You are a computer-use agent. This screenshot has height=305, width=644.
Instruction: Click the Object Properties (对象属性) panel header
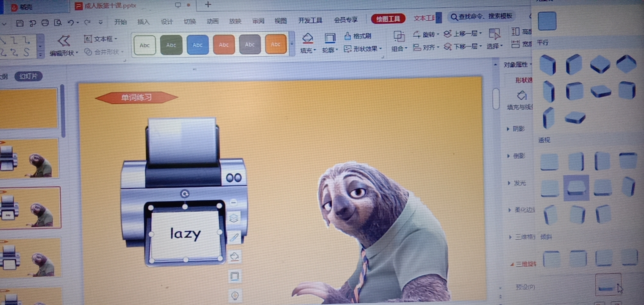(517, 65)
